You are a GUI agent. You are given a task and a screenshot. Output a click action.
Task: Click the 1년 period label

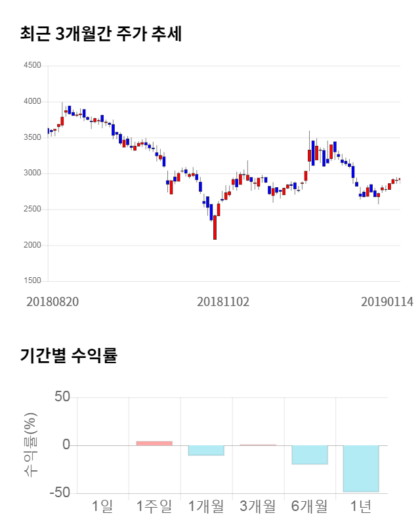(361, 506)
